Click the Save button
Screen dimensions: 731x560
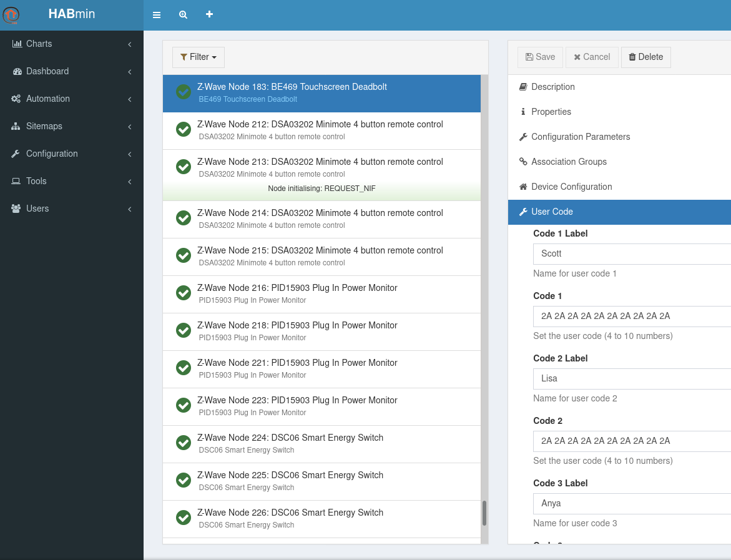click(x=540, y=57)
